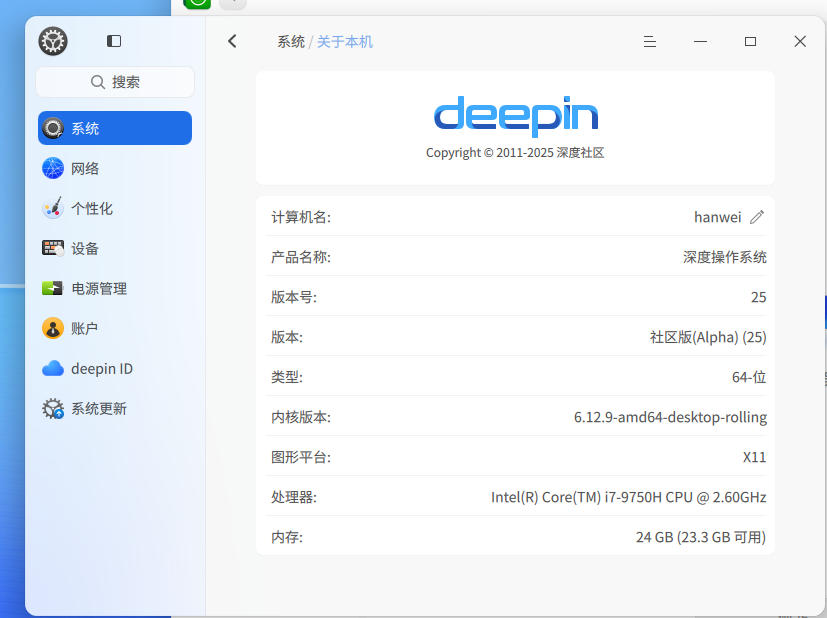
Task: Focus the 搜索 search field
Action: [x=115, y=82]
